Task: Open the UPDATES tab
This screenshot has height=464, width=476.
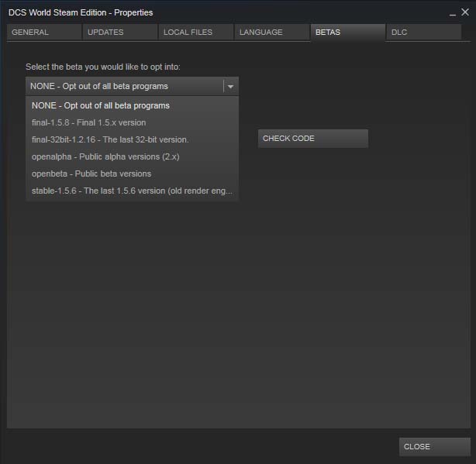Action: pos(120,32)
